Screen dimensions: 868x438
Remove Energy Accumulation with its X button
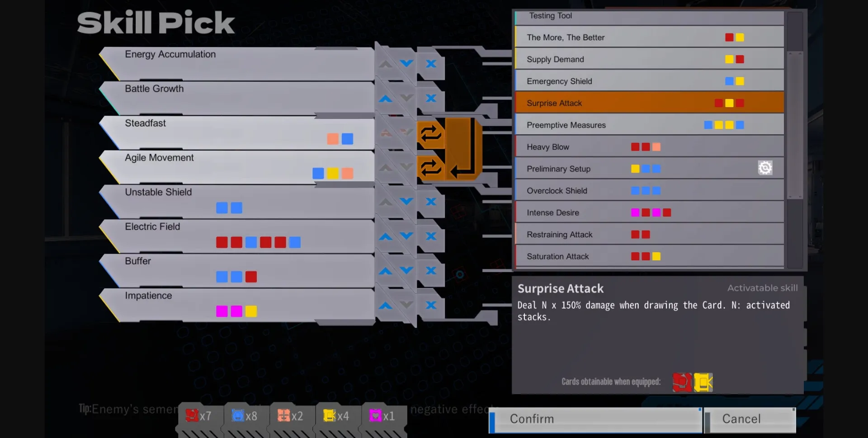[x=431, y=64]
